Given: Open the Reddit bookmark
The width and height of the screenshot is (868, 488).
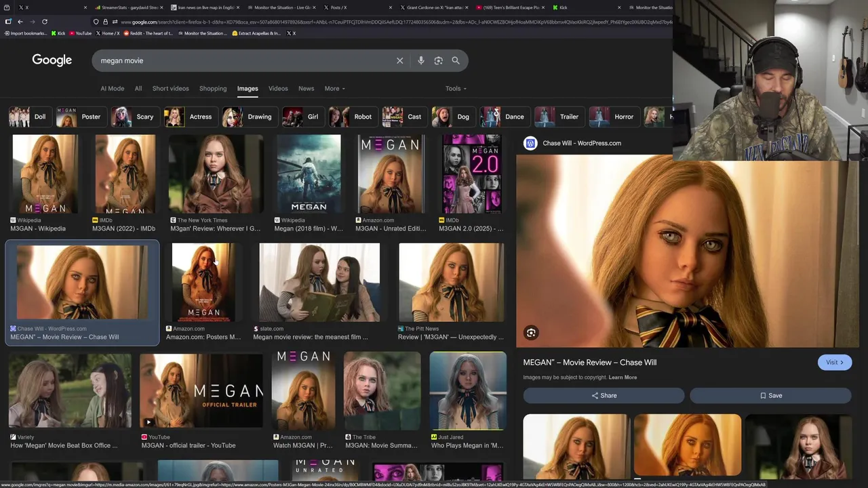Looking at the screenshot, I should pyautogui.click(x=149, y=33).
